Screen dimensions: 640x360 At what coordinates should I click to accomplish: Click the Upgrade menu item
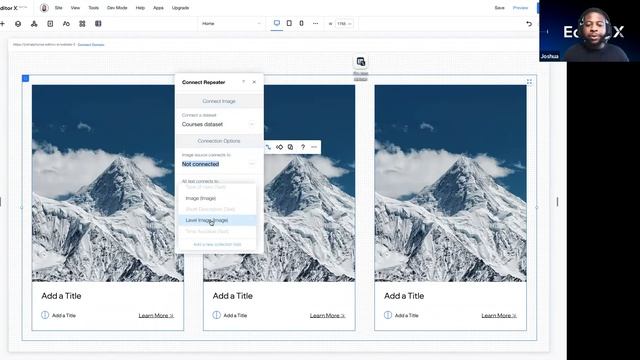[x=180, y=8]
